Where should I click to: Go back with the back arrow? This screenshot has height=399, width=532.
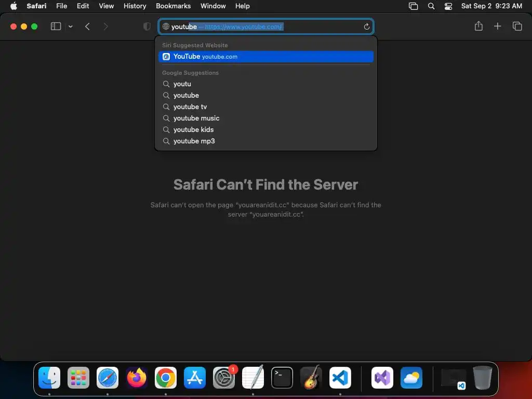tap(87, 26)
